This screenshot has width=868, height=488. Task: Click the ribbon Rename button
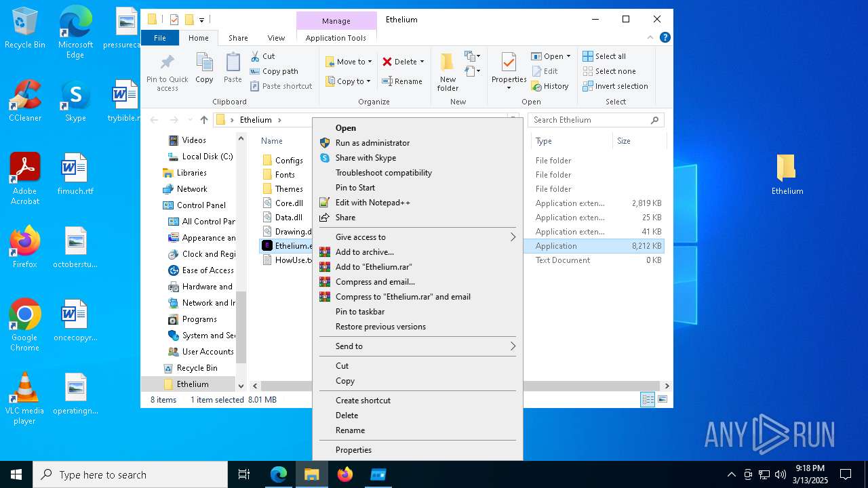tap(402, 81)
